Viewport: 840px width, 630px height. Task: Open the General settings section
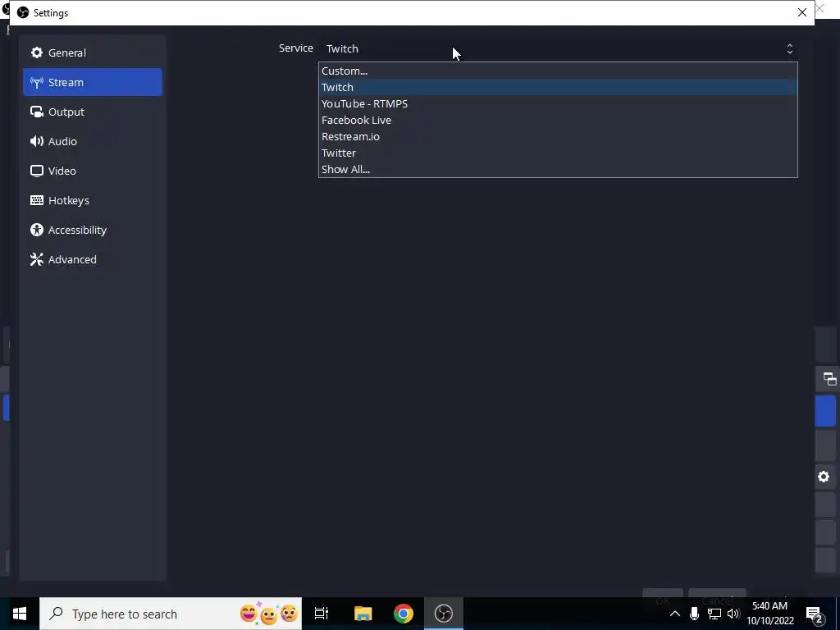pos(92,52)
